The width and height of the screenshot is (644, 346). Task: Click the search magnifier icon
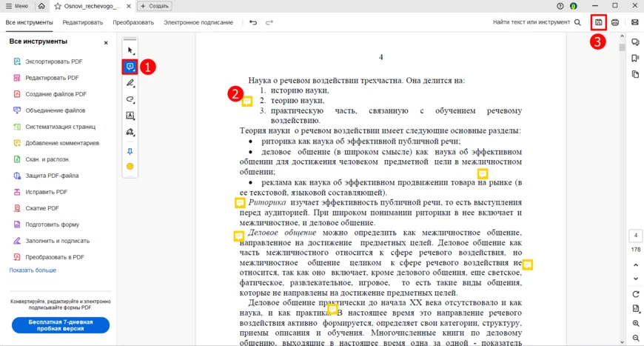[577, 22]
